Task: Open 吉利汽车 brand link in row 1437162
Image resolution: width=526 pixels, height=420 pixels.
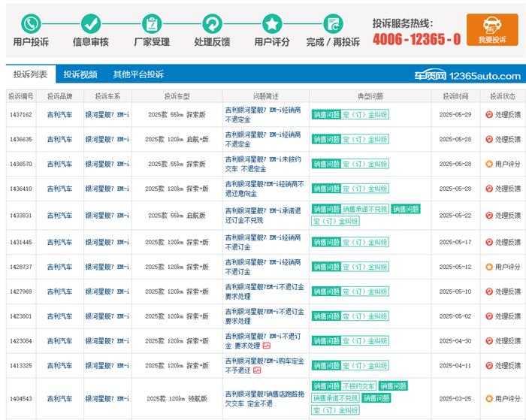Action: [x=59, y=115]
